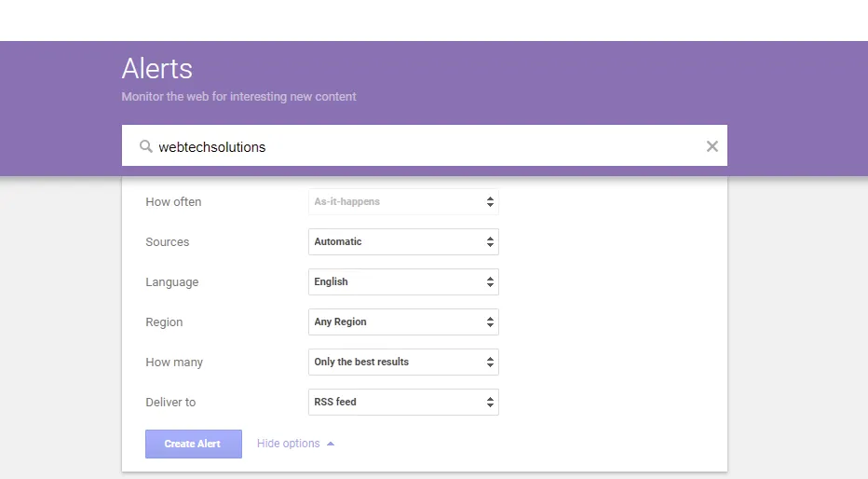
Task: Open the Region dropdown showing Any Region
Action: [x=403, y=322]
